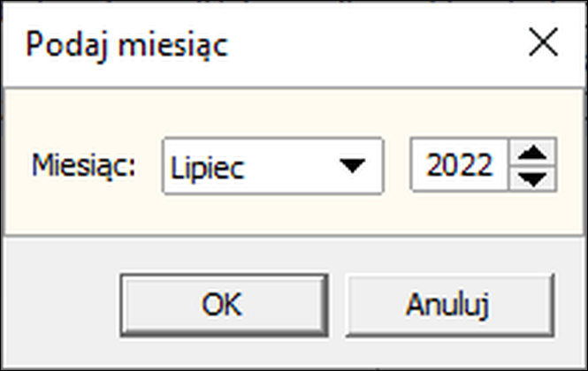The image size is (588, 371).
Task: Select the Lipiec combo box text
Action: click(x=208, y=167)
